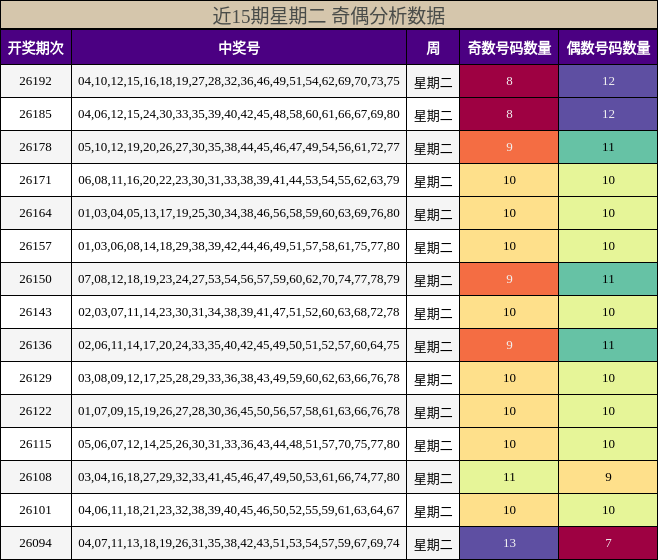
Task: Select issue number 26136
Action: [x=35, y=345]
